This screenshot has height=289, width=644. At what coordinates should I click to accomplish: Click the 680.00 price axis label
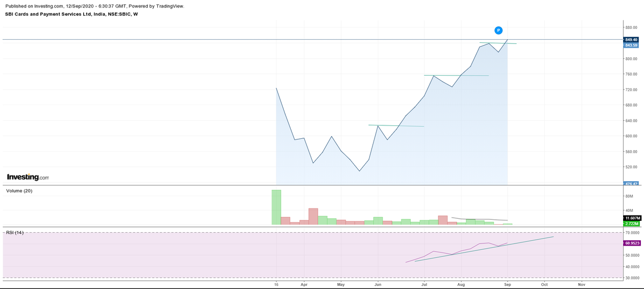pos(631,105)
